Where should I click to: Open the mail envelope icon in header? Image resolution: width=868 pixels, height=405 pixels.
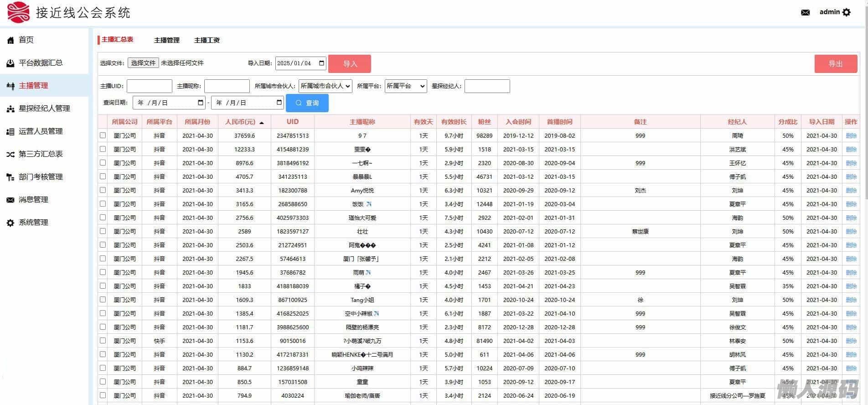tap(805, 13)
